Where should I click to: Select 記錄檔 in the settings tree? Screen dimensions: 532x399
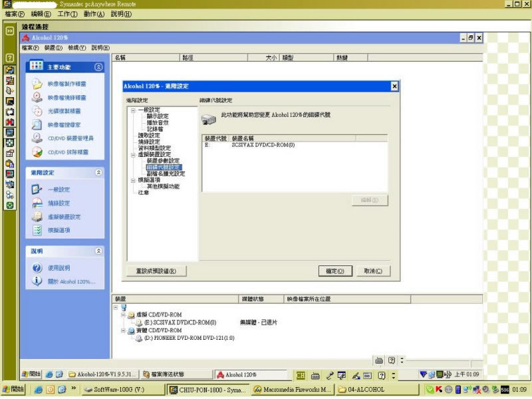[x=155, y=129]
